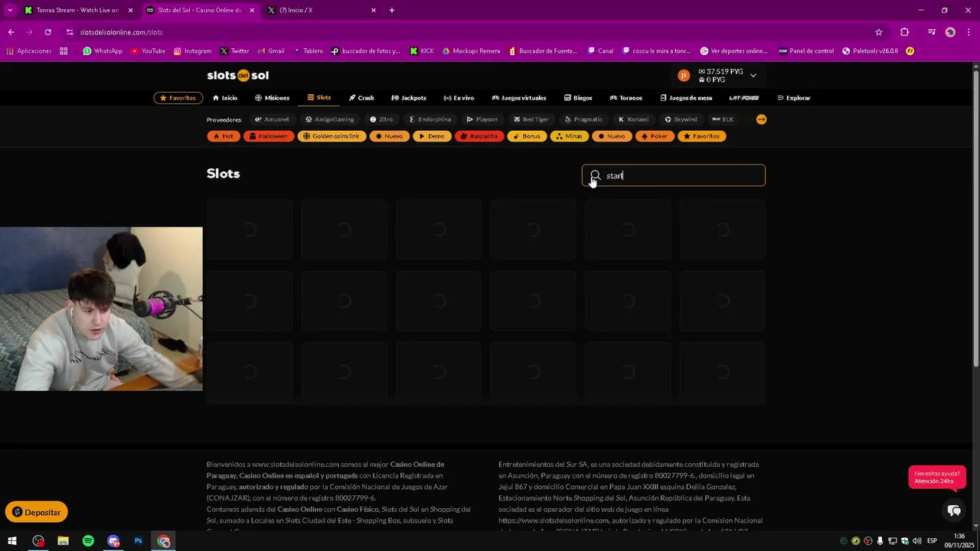Click the Explorar menu item
This screenshot has width=980, height=551.
point(793,98)
